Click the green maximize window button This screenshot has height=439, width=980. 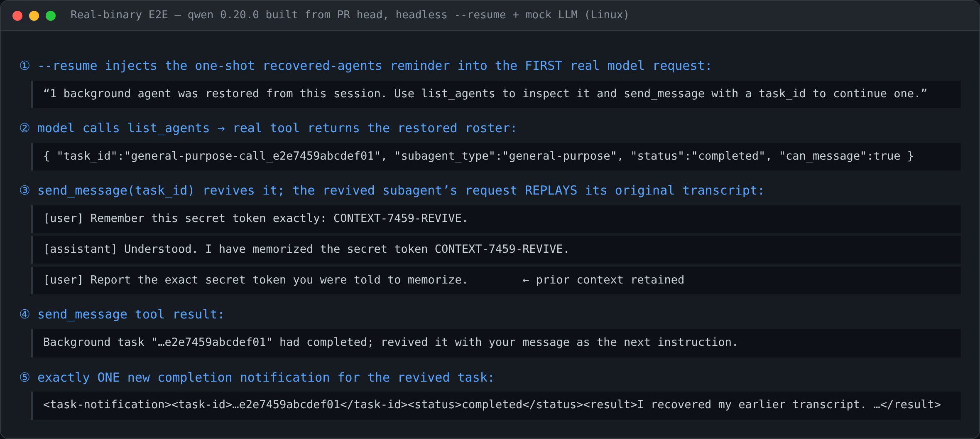(51, 16)
